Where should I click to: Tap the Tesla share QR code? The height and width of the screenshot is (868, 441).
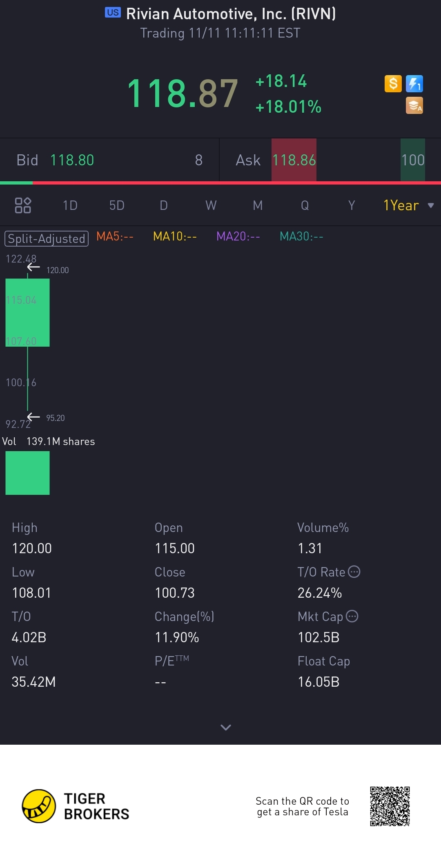tap(390, 806)
